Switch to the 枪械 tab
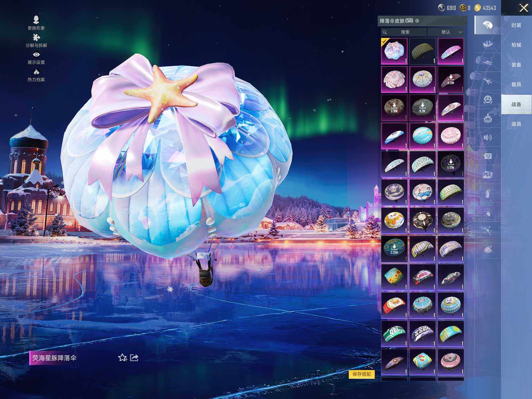Screen dimensions: 532x399 coord(516,45)
